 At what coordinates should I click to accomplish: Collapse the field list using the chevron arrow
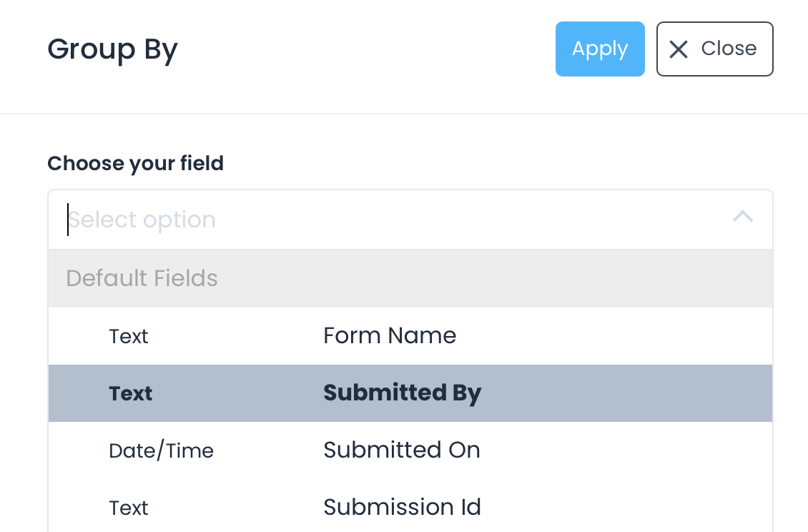pos(743,217)
